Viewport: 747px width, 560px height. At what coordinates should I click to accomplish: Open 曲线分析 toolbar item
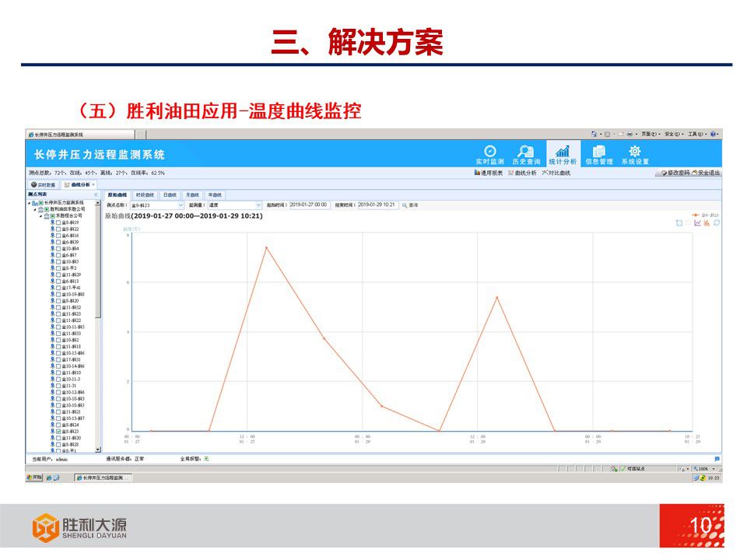click(x=523, y=173)
